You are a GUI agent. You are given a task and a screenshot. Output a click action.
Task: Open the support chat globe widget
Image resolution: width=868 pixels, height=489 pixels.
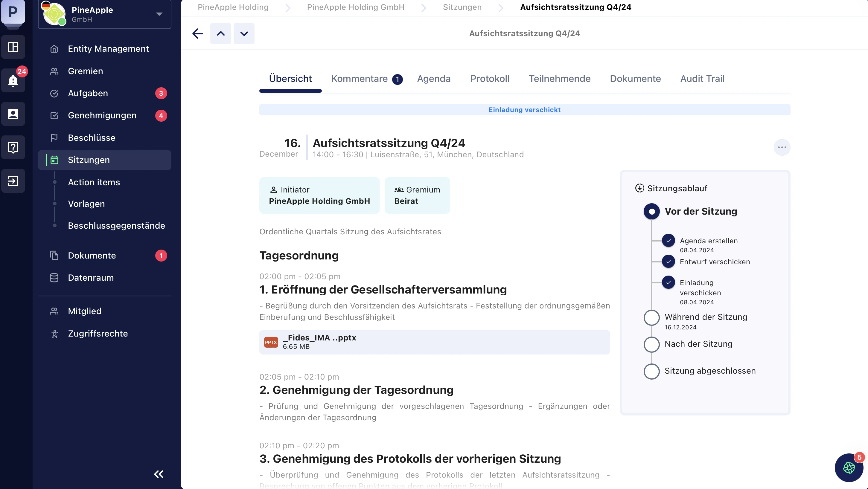coord(849,467)
